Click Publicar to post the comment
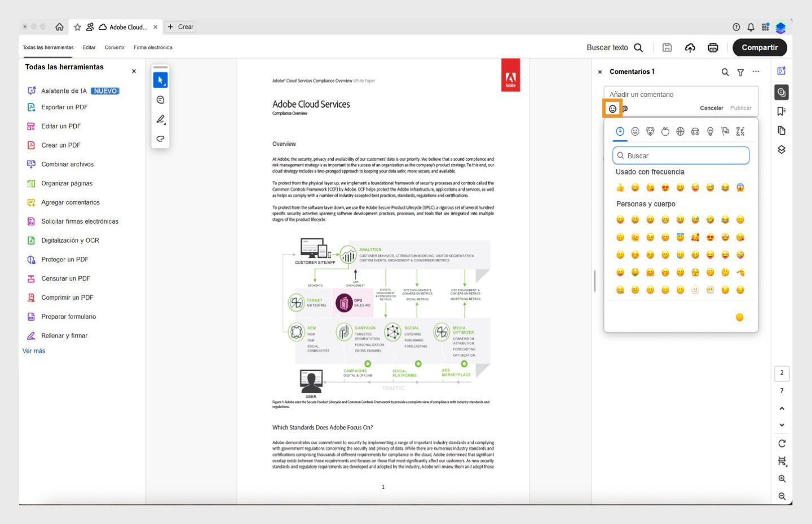This screenshot has height=524, width=812. tap(741, 108)
